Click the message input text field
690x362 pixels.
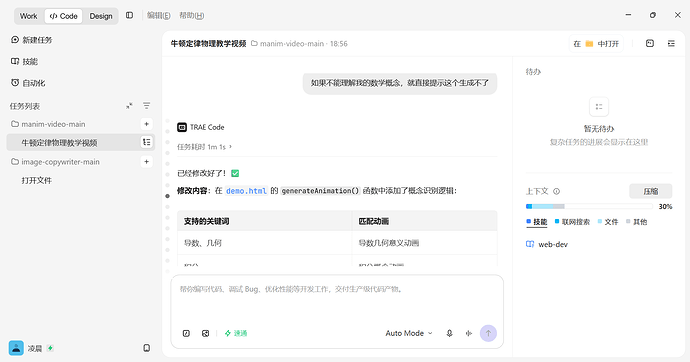pyautogui.click(x=337, y=299)
